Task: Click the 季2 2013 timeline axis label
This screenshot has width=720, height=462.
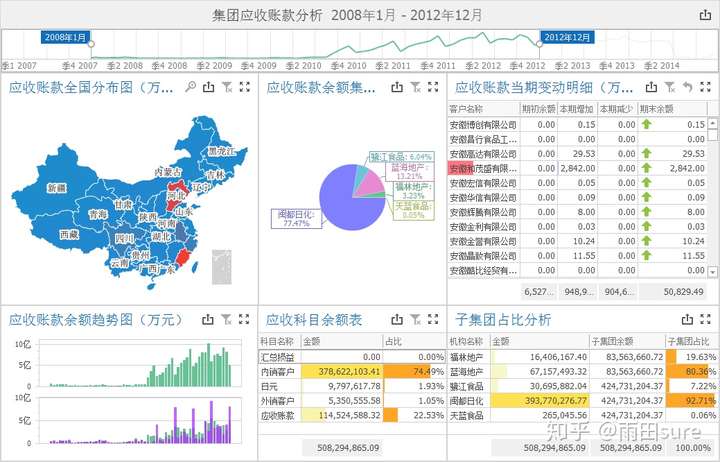Action: point(572,66)
